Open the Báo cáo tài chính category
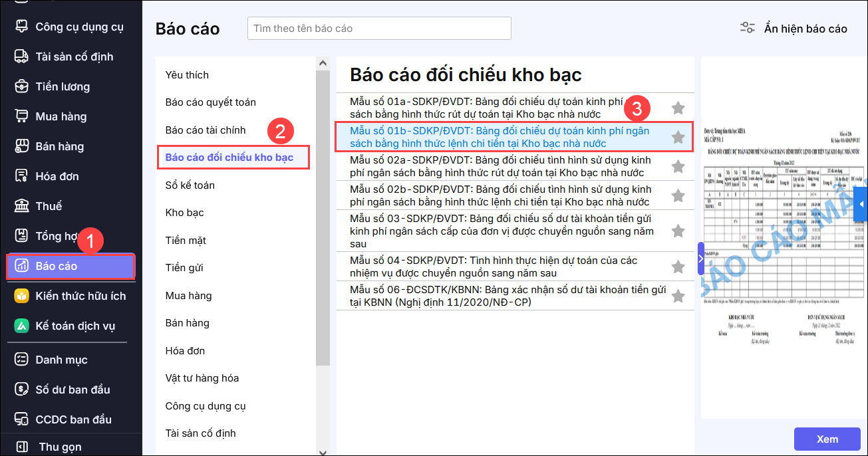The width and height of the screenshot is (868, 456). tap(206, 130)
